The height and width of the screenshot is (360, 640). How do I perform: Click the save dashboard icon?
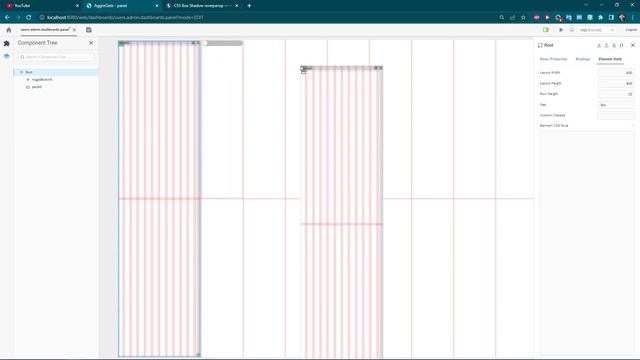pos(89,30)
